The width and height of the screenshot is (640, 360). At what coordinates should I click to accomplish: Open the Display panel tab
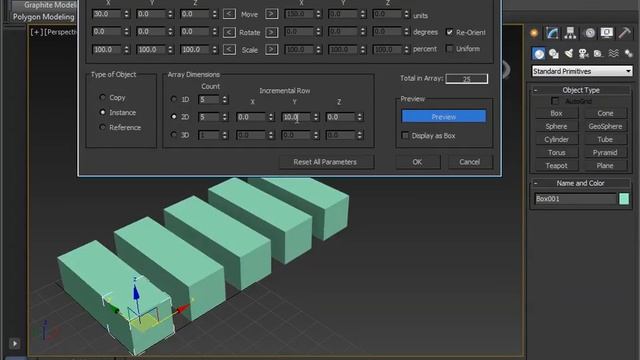[x=607, y=33]
